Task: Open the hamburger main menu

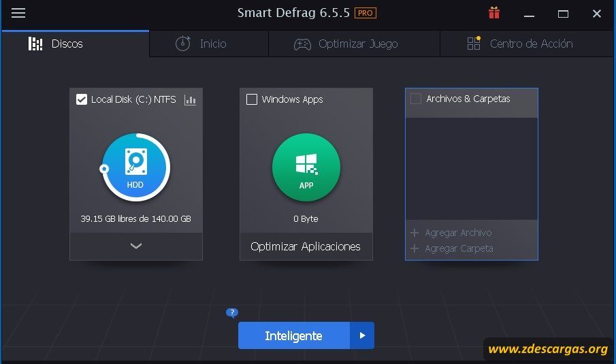Action: 18,13
